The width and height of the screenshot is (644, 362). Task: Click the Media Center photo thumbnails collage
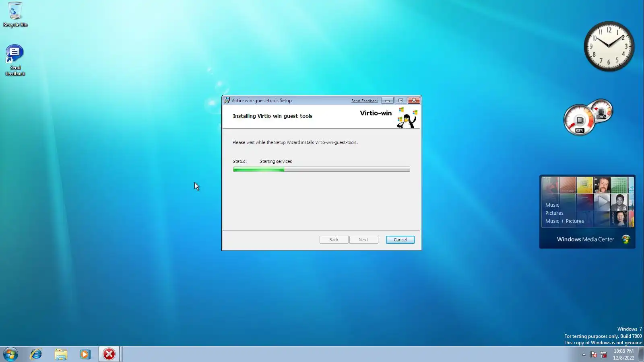(x=588, y=202)
